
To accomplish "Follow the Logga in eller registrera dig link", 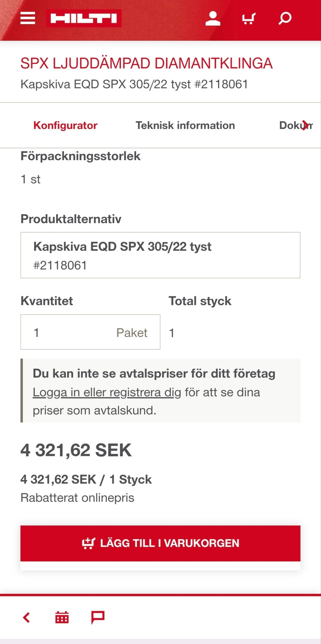I will [x=106, y=392].
